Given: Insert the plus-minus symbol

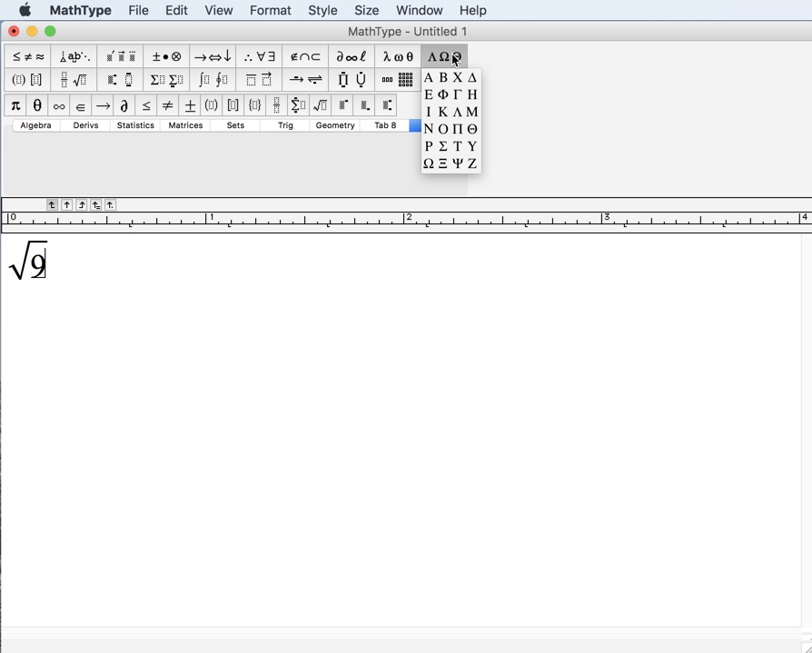Looking at the screenshot, I should 189,104.
